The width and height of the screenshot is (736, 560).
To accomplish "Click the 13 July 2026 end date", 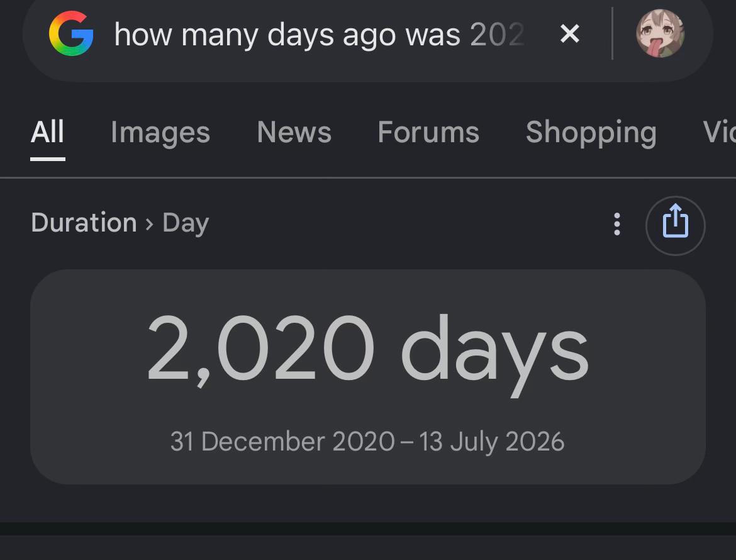I will [491, 442].
